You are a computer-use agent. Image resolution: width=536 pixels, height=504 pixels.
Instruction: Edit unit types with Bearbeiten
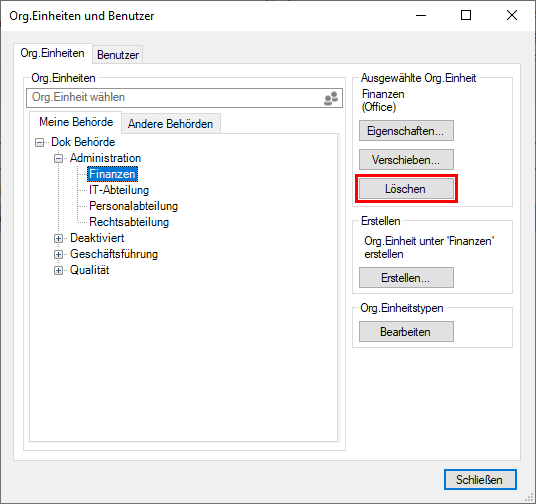[406, 332]
